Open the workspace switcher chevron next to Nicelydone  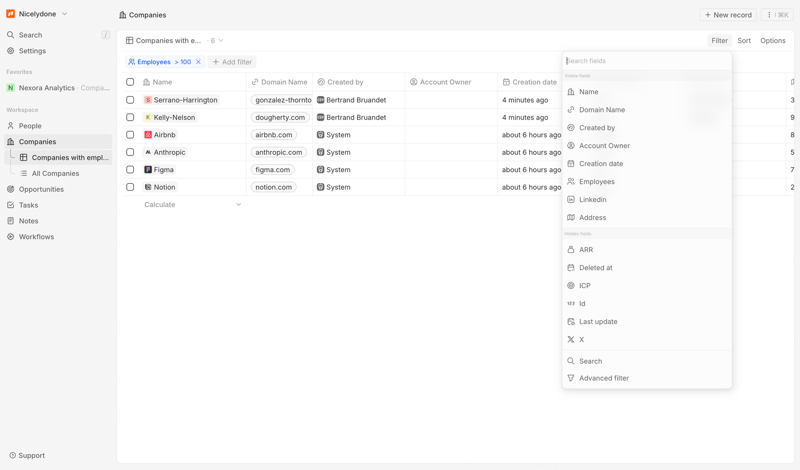point(64,14)
